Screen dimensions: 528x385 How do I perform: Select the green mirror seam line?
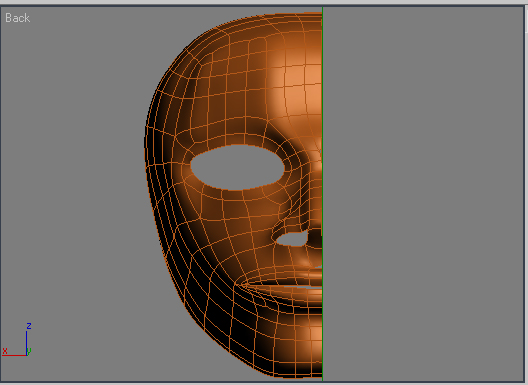tap(322, 194)
